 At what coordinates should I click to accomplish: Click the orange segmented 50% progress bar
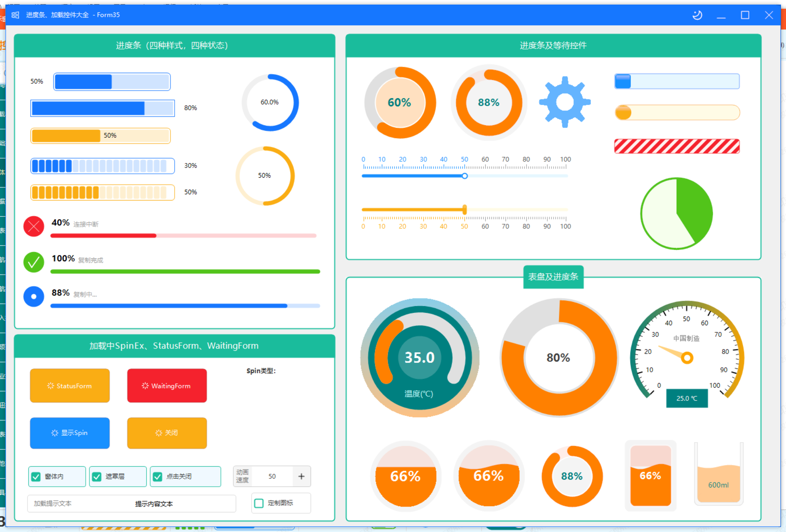[102, 193]
